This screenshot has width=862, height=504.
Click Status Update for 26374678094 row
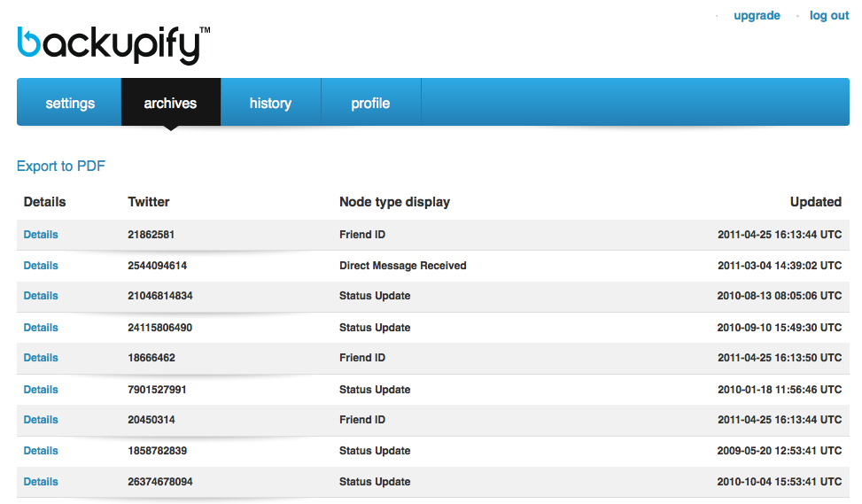(375, 482)
